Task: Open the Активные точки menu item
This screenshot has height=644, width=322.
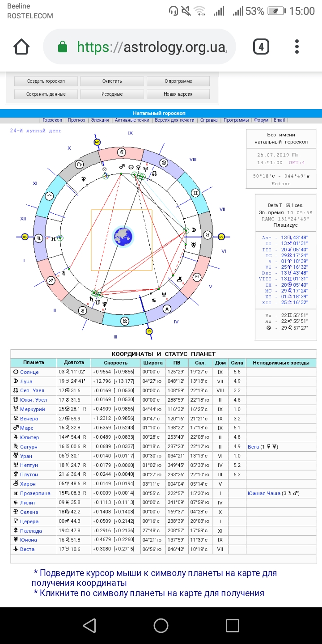Action: pos(132,120)
